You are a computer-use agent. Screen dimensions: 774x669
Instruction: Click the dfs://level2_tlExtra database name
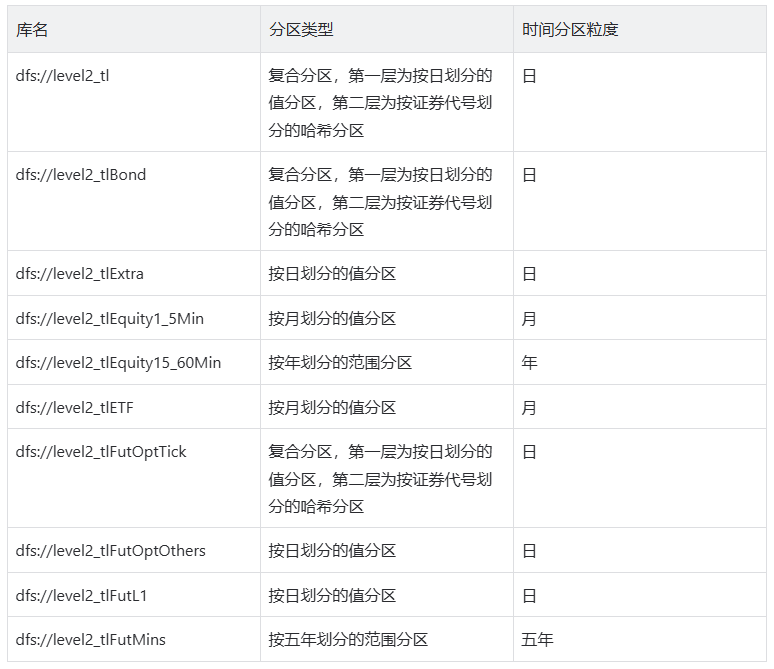80,274
